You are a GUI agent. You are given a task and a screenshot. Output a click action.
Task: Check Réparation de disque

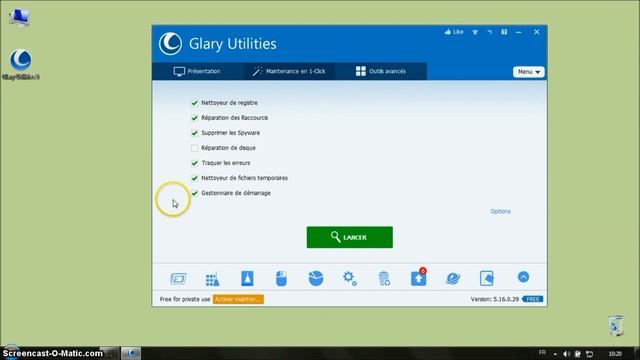(195, 148)
